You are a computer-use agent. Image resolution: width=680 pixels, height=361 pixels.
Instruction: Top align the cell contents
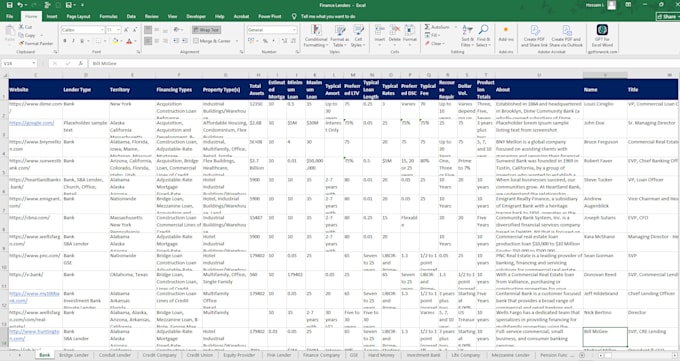(148, 30)
